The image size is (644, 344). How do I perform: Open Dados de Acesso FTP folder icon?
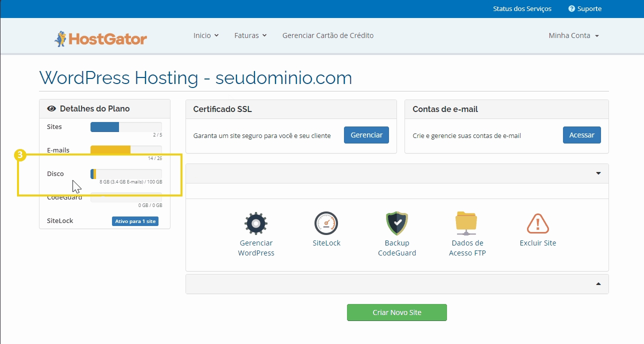[x=466, y=223]
